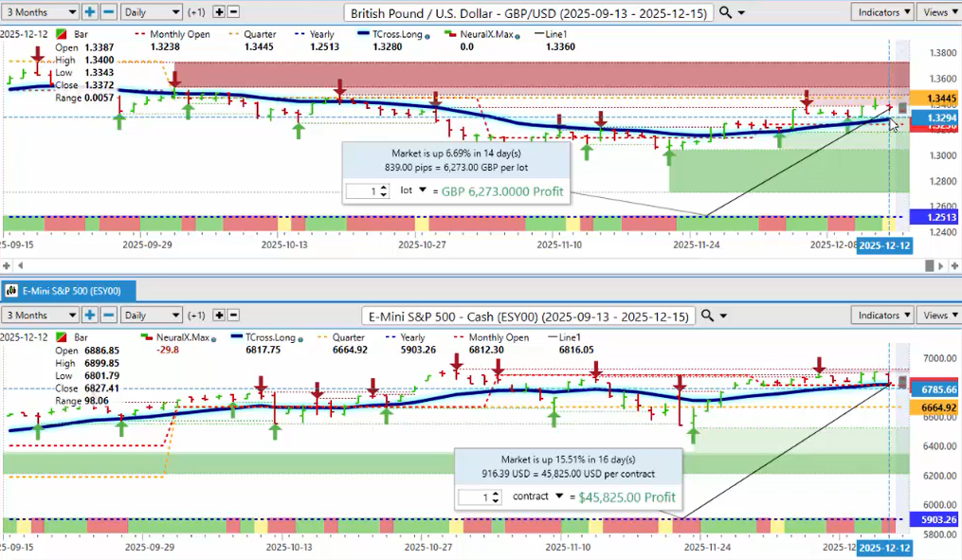Image resolution: width=962 pixels, height=560 pixels.
Task: Zoom in with plus icon on GBP/USD chart
Action: click(x=90, y=12)
